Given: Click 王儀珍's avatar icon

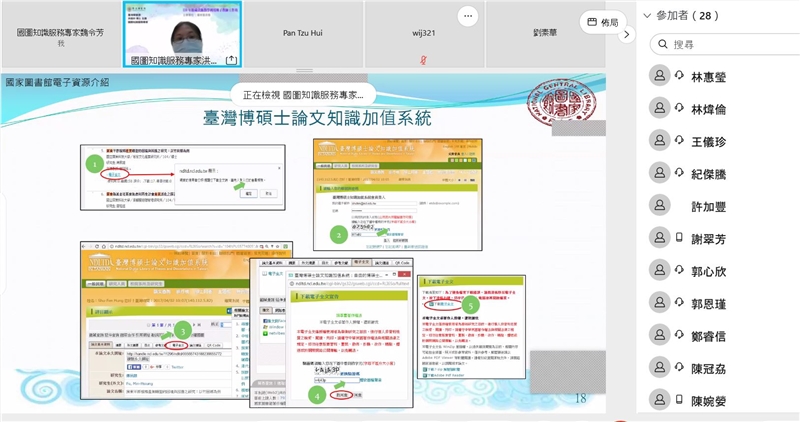Looking at the screenshot, I should coord(660,140).
